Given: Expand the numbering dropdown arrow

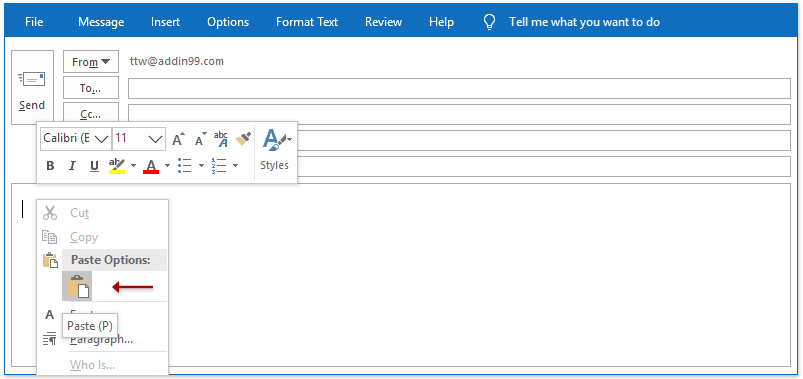Looking at the screenshot, I should [236, 165].
